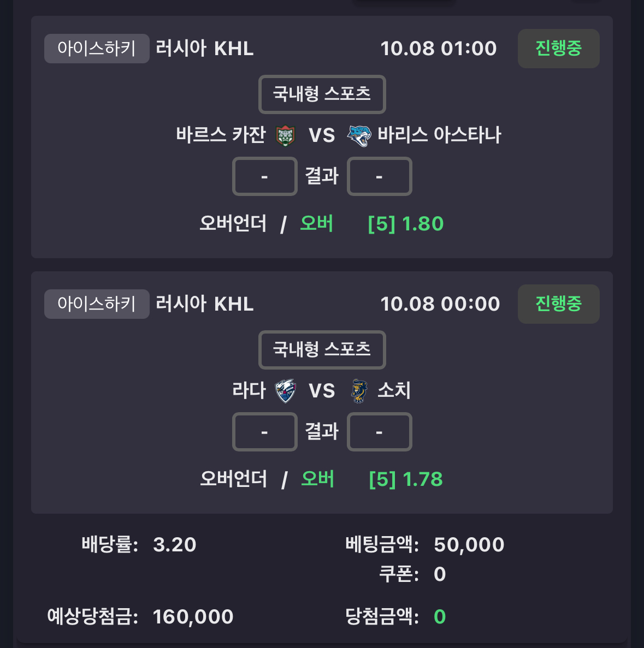Click 바르스 카잔 score box
The image size is (644, 648).
(x=265, y=176)
